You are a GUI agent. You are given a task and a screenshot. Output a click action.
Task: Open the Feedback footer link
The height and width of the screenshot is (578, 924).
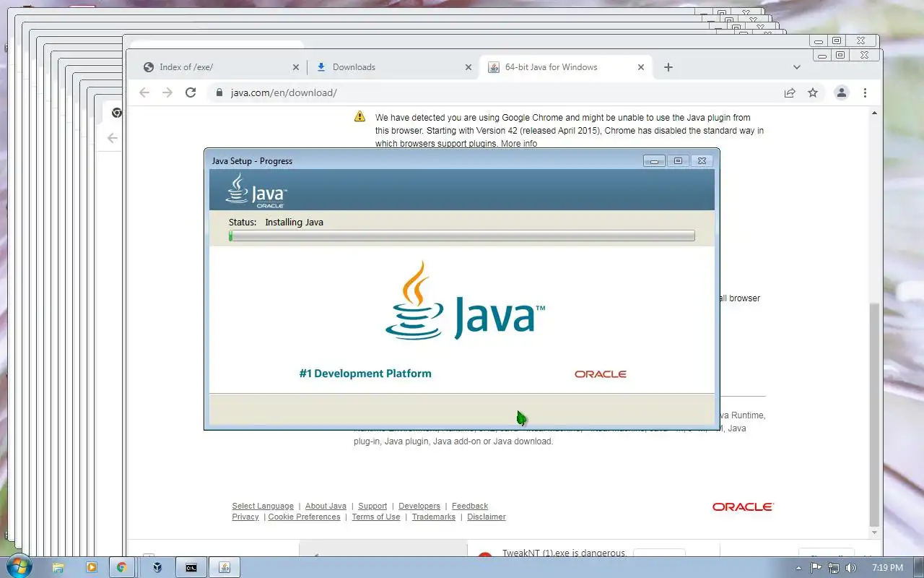470,506
